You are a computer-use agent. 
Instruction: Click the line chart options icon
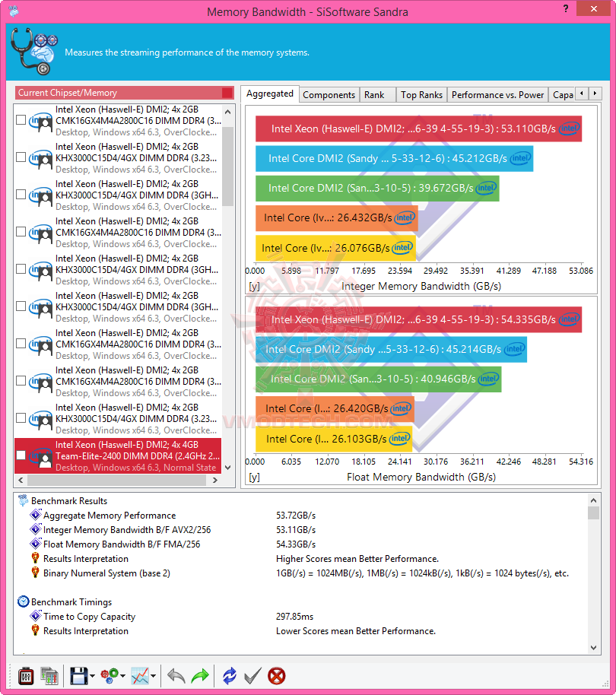pos(140,676)
